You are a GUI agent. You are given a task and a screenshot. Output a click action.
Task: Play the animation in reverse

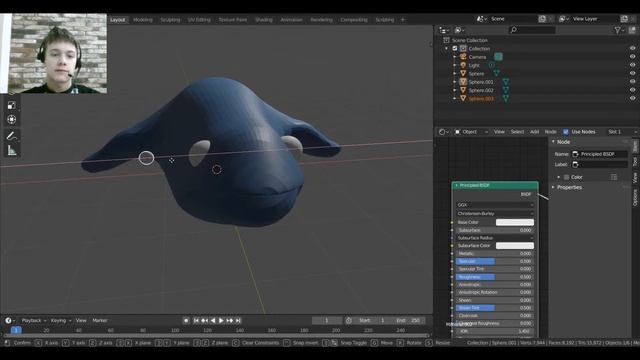click(213, 321)
